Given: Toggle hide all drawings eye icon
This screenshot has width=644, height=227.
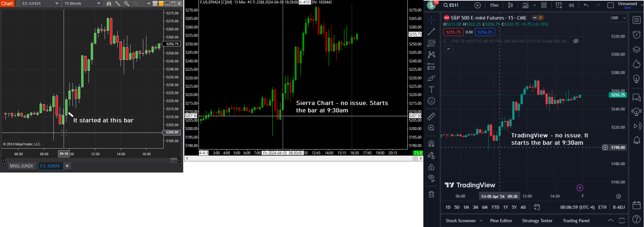Looking at the screenshot, I should click(x=431, y=178).
